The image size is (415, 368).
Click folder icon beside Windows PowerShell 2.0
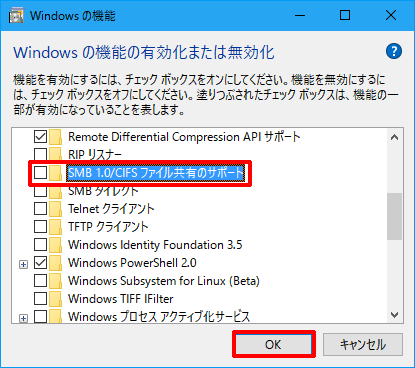[x=55, y=263]
